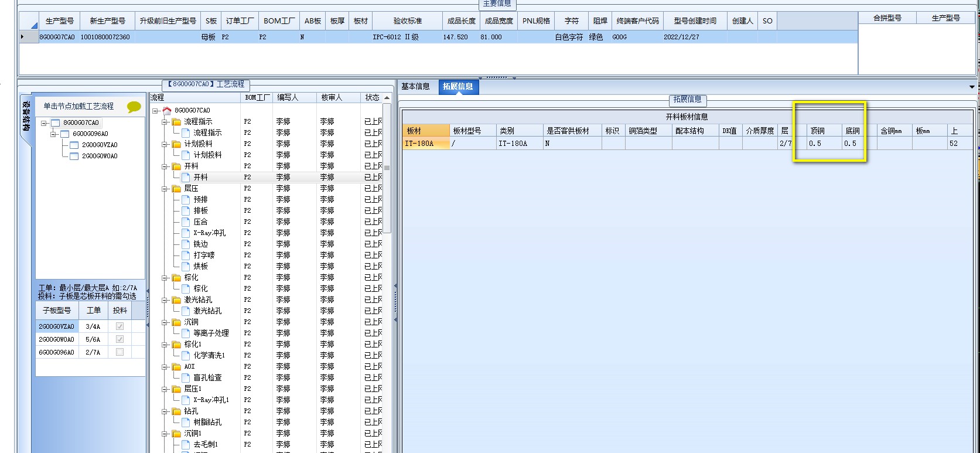
Task: Click the 子板型号 column header
Action: coord(57,310)
